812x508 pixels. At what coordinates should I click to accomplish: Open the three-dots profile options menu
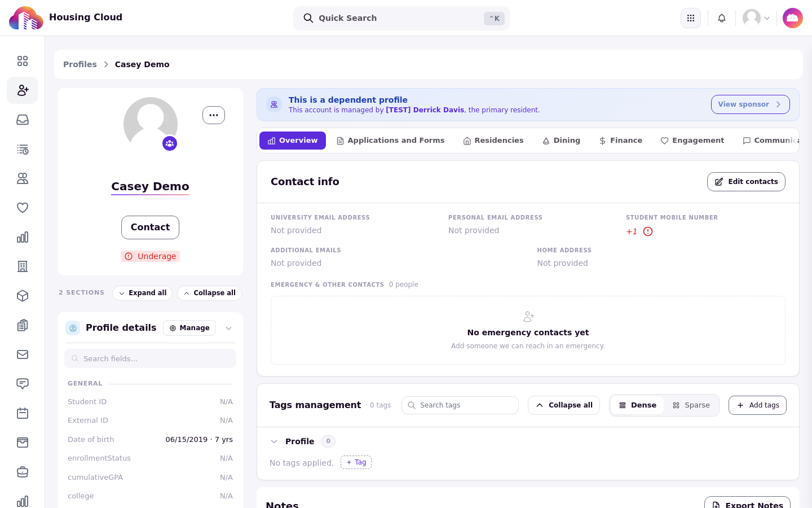click(x=214, y=115)
